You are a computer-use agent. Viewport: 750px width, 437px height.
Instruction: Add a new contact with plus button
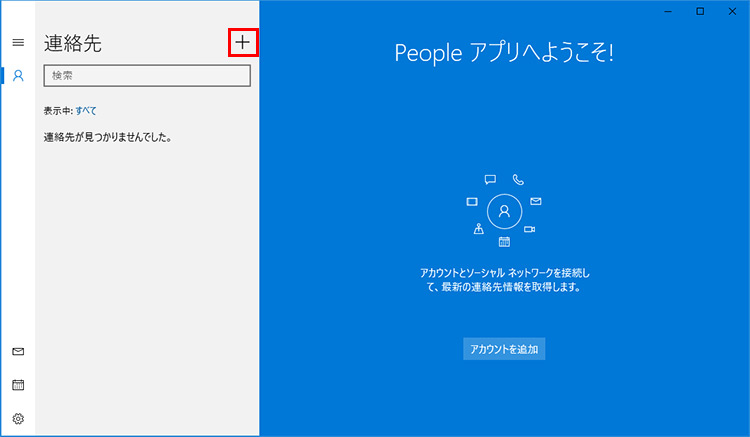[x=242, y=43]
